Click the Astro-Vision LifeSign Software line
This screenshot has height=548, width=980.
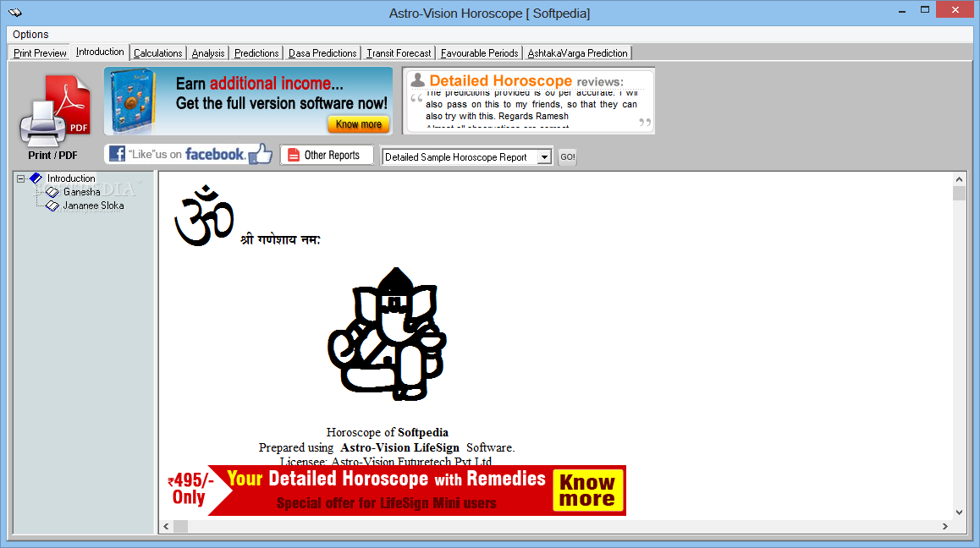386,447
